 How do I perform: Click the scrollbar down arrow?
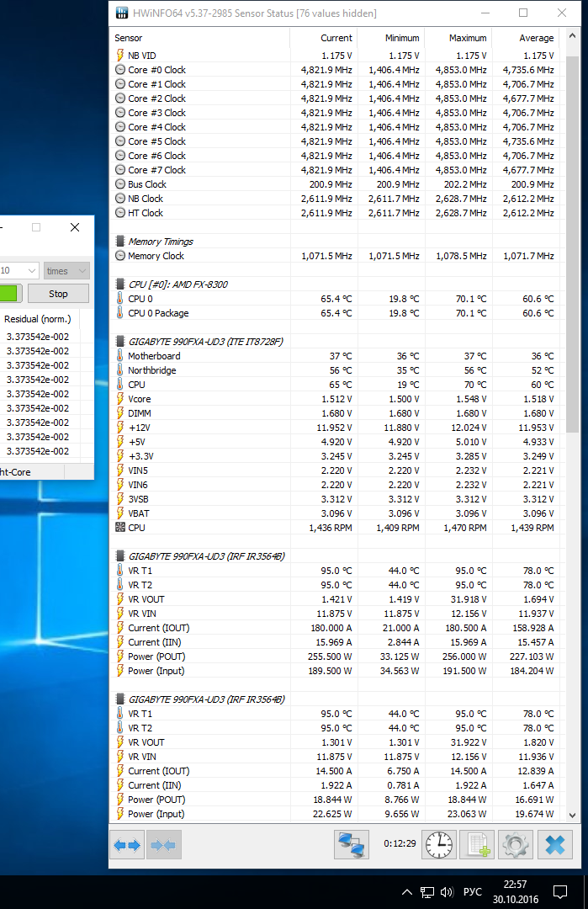[x=572, y=815]
